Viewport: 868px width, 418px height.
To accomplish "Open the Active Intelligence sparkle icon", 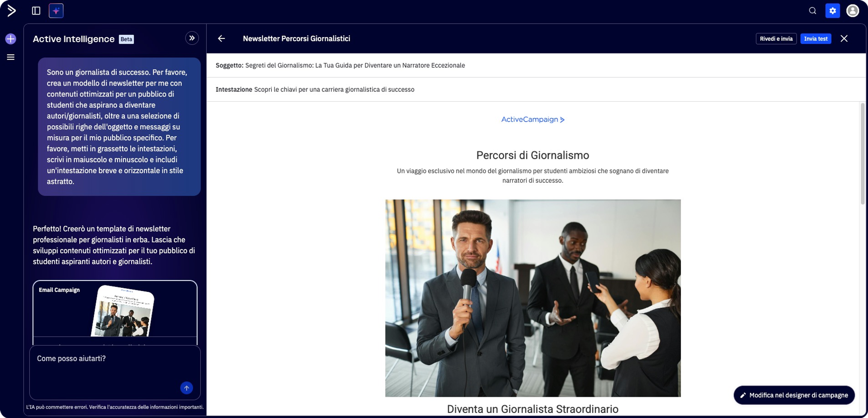I will [56, 10].
